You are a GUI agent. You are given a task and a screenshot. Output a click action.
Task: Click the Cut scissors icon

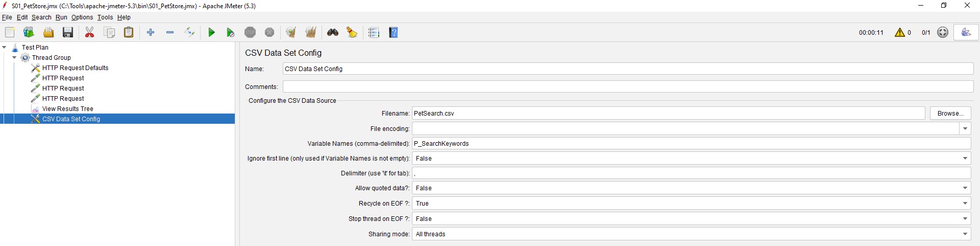click(90, 32)
